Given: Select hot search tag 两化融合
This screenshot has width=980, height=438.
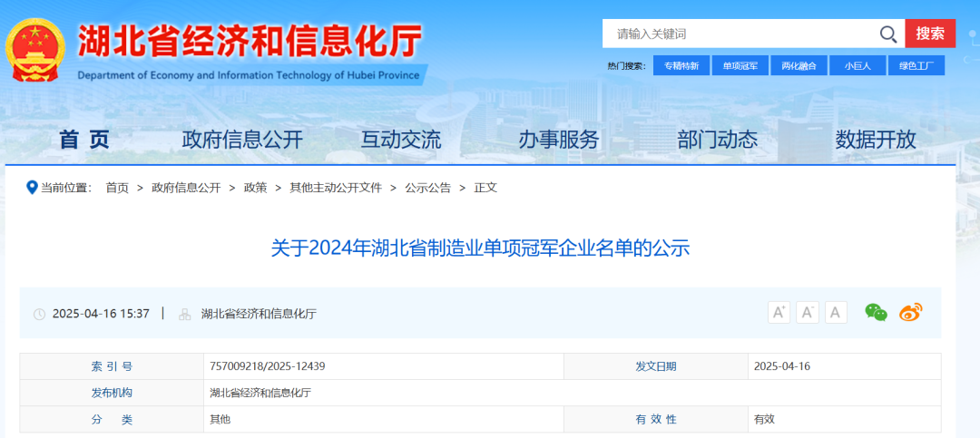Looking at the screenshot, I should 799,65.
